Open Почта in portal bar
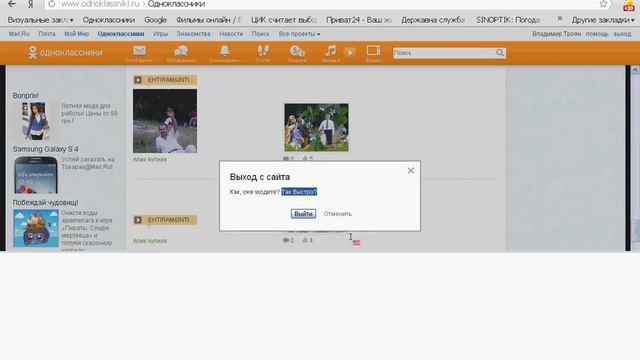The width and height of the screenshot is (640, 360). point(47,34)
